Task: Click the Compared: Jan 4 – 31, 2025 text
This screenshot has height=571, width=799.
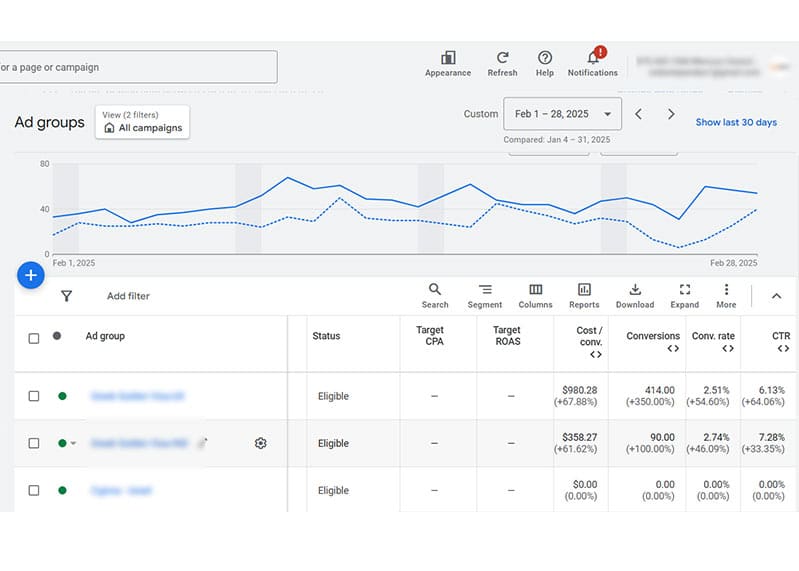Action: 556,140
